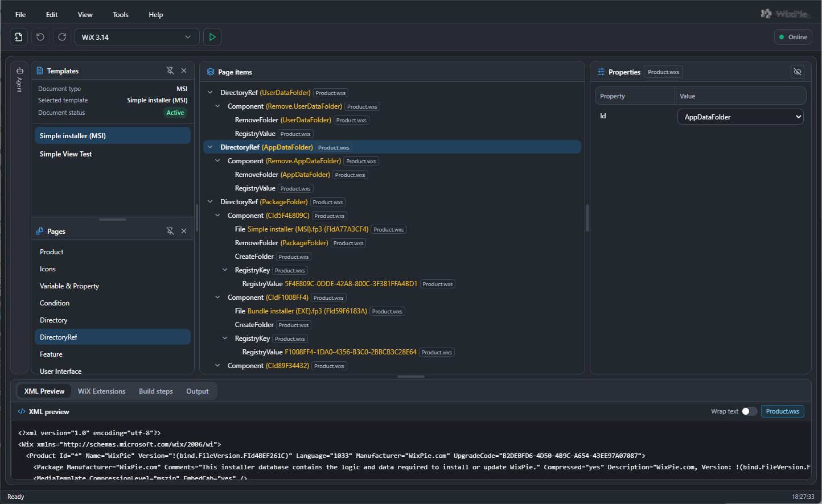Click the new document icon in toolbar
The image size is (822, 504).
[18, 37]
